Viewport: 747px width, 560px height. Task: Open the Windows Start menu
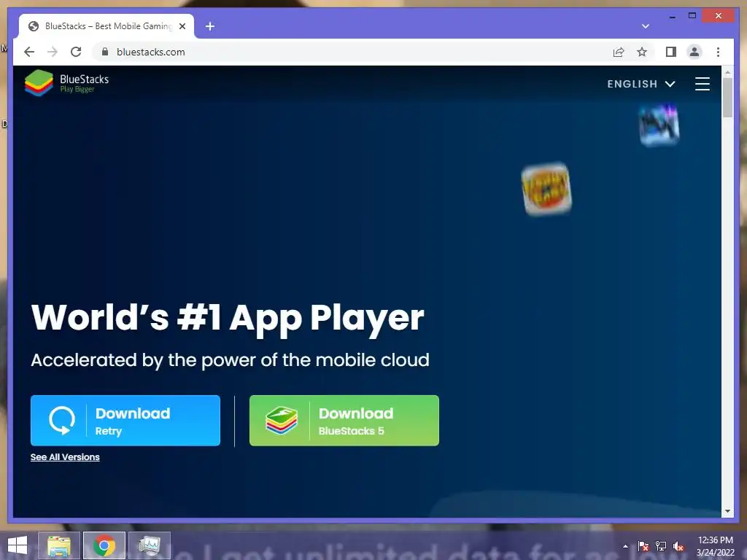click(18, 545)
